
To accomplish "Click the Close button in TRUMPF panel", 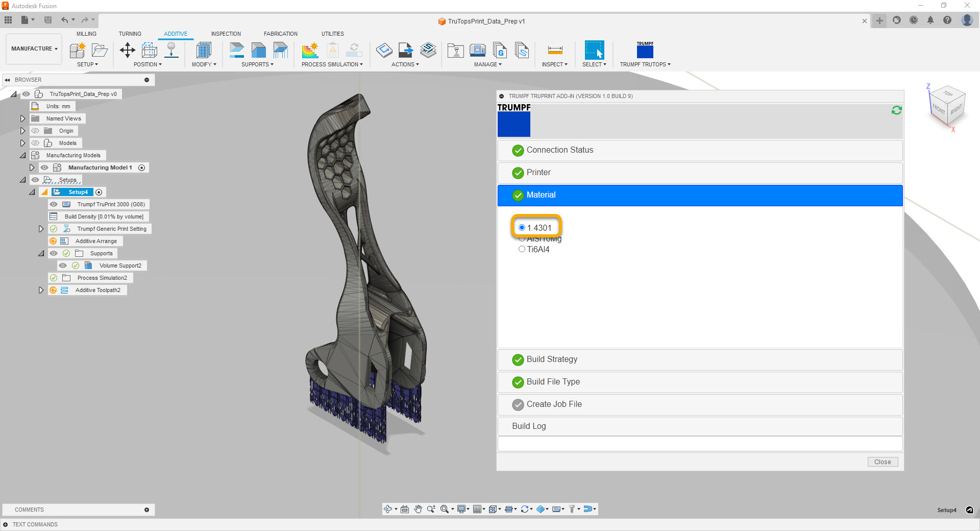I will pyautogui.click(x=882, y=462).
